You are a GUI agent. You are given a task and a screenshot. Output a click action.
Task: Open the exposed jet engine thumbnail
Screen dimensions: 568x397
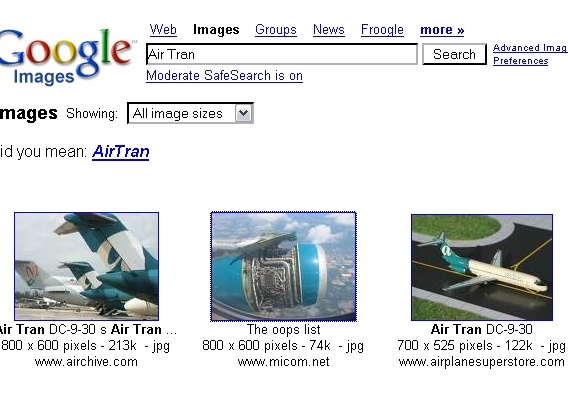tap(284, 266)
